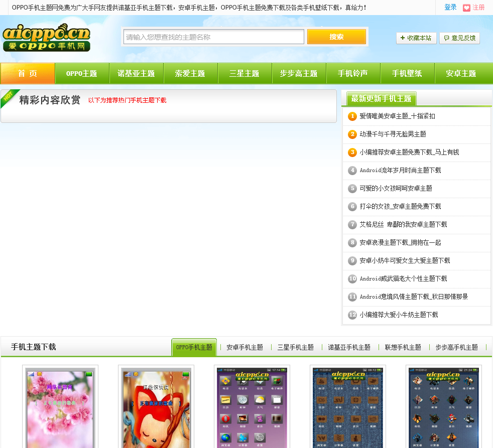Open the 手机铃声 nav item
The image size is (493, 448).
coord(353,73)
